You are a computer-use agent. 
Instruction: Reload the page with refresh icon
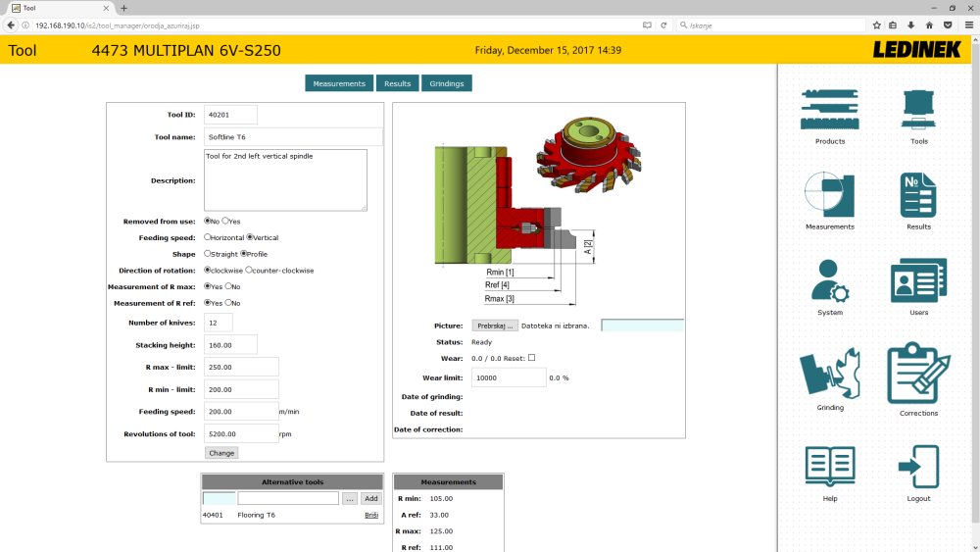click(663, 25)
